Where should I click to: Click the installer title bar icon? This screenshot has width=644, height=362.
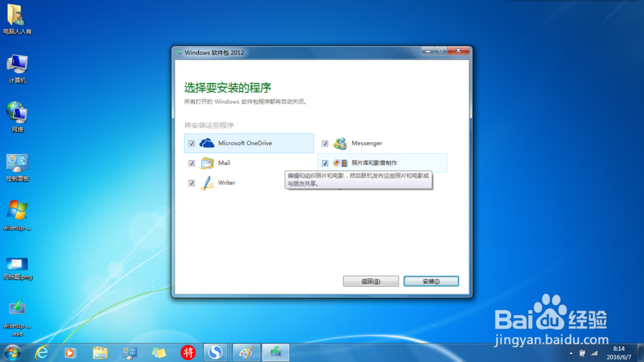(178, 52)
